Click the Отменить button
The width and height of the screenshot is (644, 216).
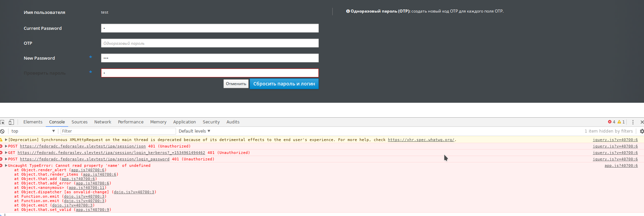pos(236,84)
